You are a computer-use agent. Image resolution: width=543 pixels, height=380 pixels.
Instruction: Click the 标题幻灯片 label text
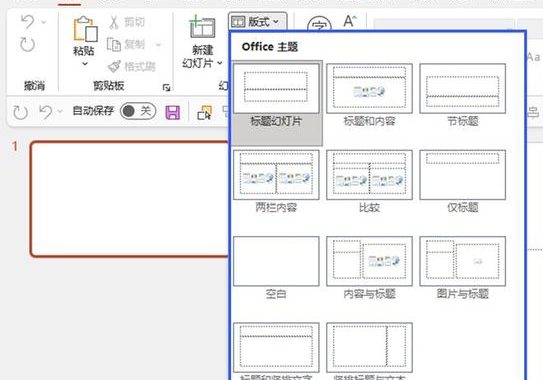(x=276, y=121)
